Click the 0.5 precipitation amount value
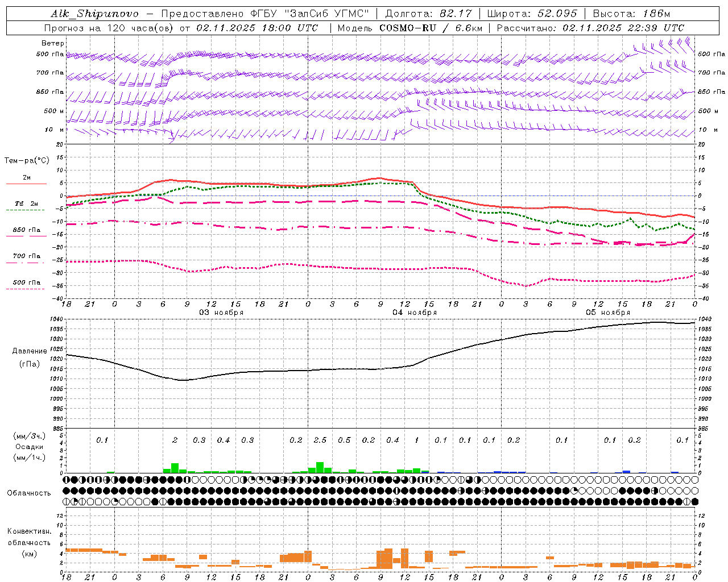 point(345,440)
